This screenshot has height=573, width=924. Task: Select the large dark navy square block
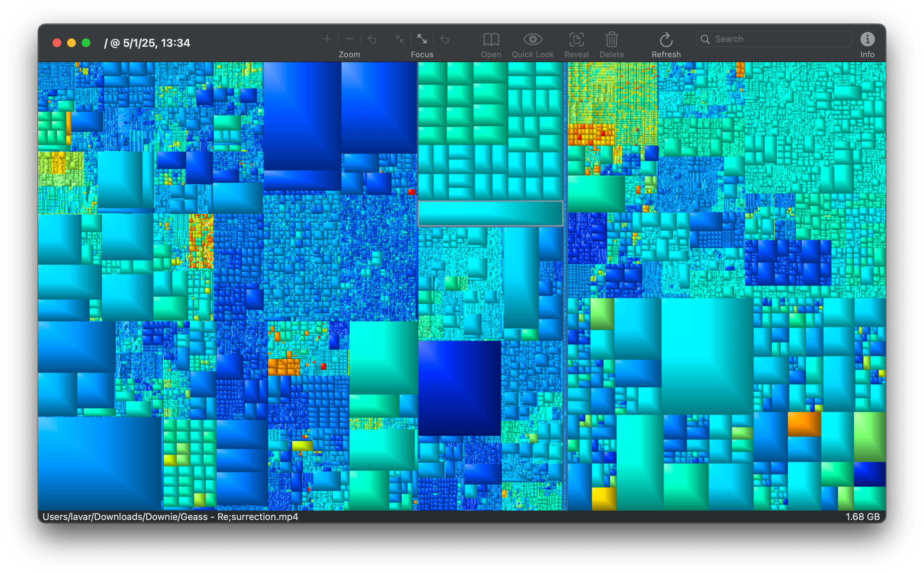pyautogui.click(x=459, y=387)
